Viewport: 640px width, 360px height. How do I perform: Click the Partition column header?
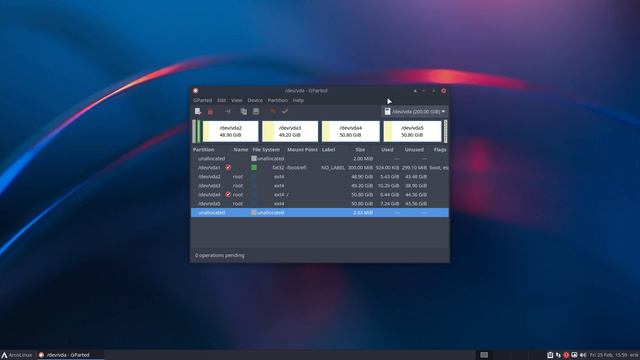203,150
